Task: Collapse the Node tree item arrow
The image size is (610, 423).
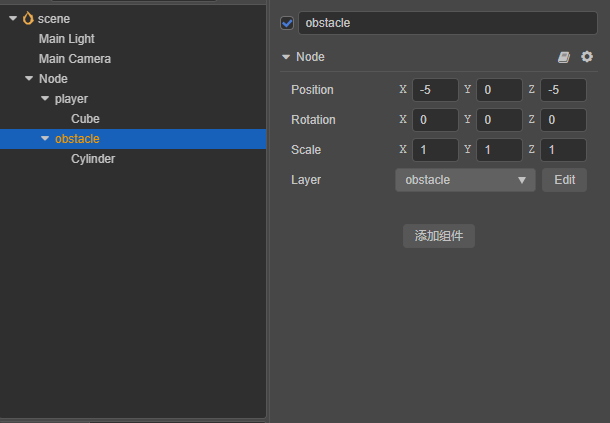Action: tap(28, 79)
